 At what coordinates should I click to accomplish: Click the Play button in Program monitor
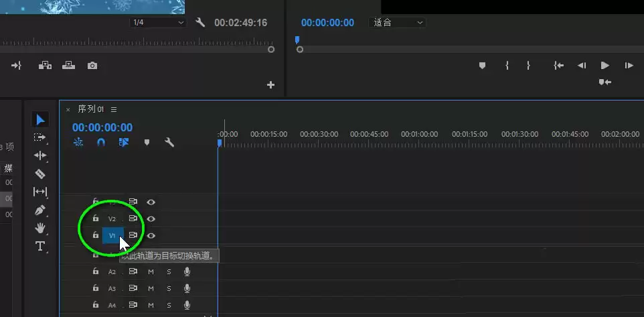click(x=605, y=66)
